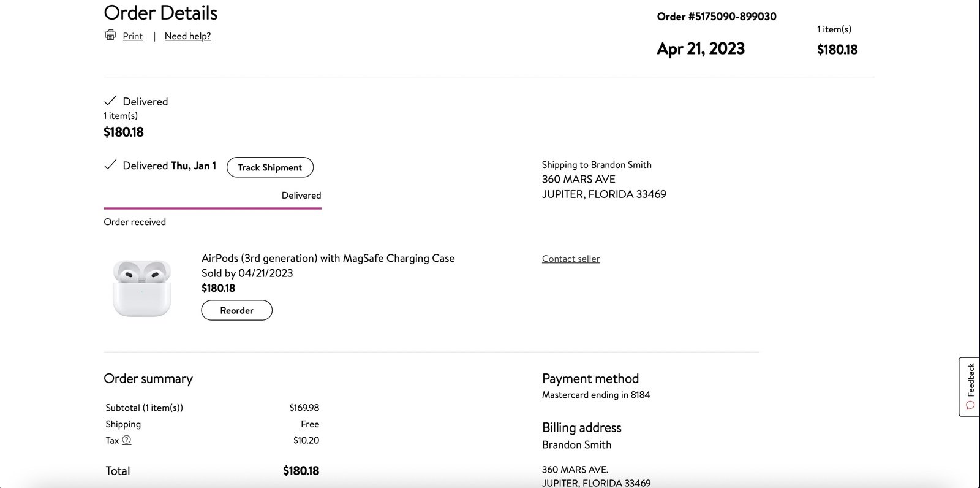Click the Billing address heading

click(582, 428)
